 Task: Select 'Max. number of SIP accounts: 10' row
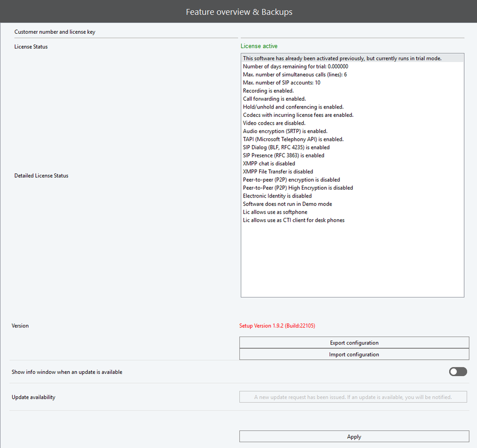(x=353, y=83)
